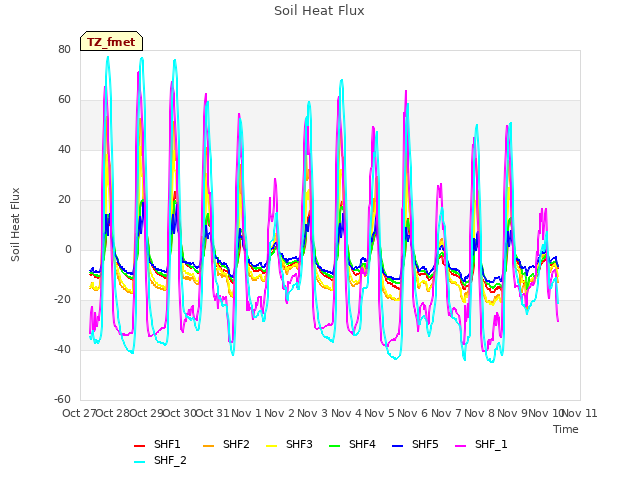The height and width of the screenshot is (480, 640).
Task: Select the SHF2 legend entry
Action: [x=226, y=444]
